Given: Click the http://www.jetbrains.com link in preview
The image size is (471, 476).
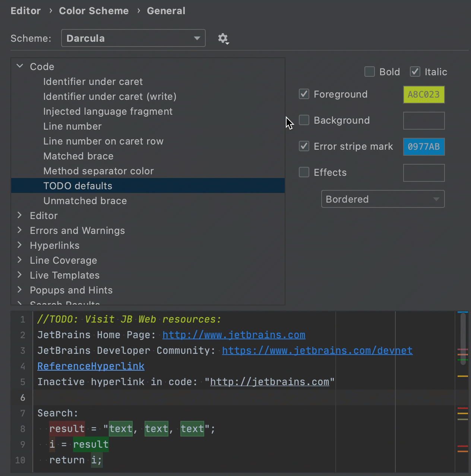Looking at the screenshot, I should pos(234,335).
